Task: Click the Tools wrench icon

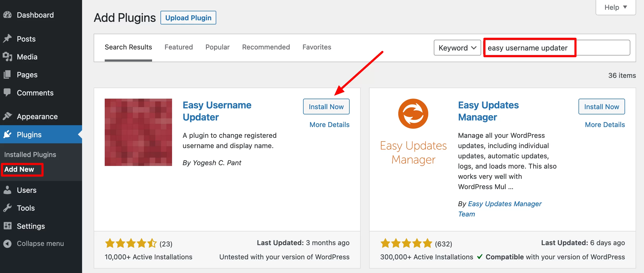Action: click(7, 208)
